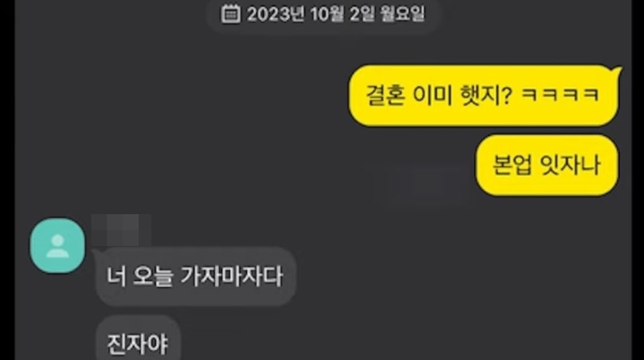Click the word 햇지? in yellow bubble
Image resolution: width=644 pixels, height=360 pixels.
pos(486,95)
